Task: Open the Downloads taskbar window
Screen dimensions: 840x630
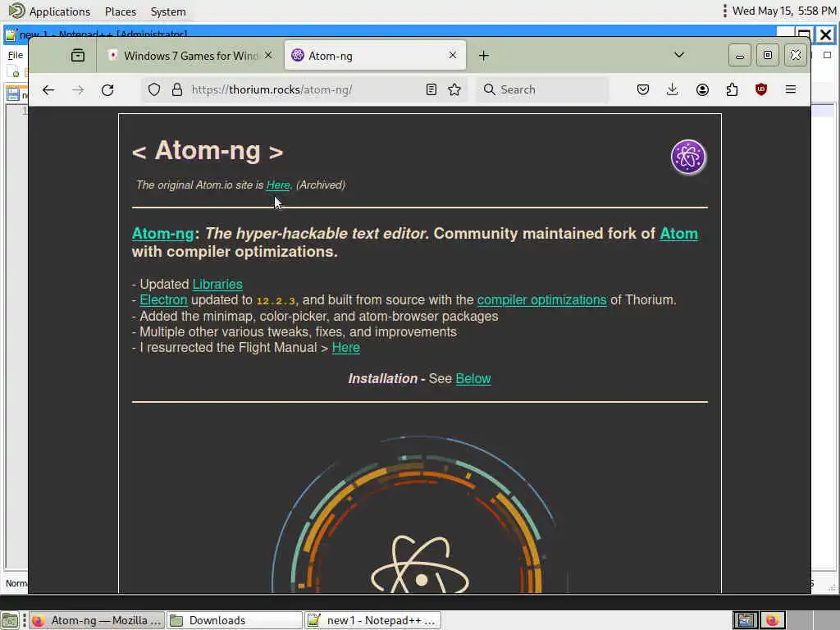Action: [234, 620]
